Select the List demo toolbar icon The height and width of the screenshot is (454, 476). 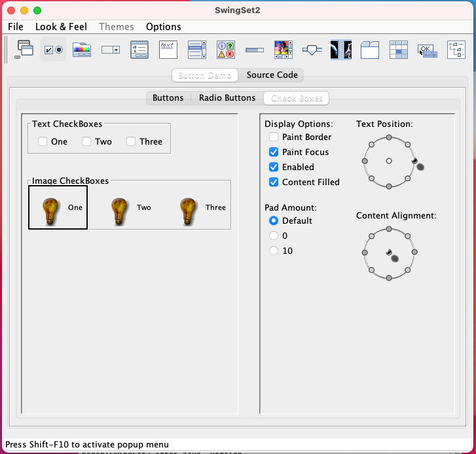196,50
